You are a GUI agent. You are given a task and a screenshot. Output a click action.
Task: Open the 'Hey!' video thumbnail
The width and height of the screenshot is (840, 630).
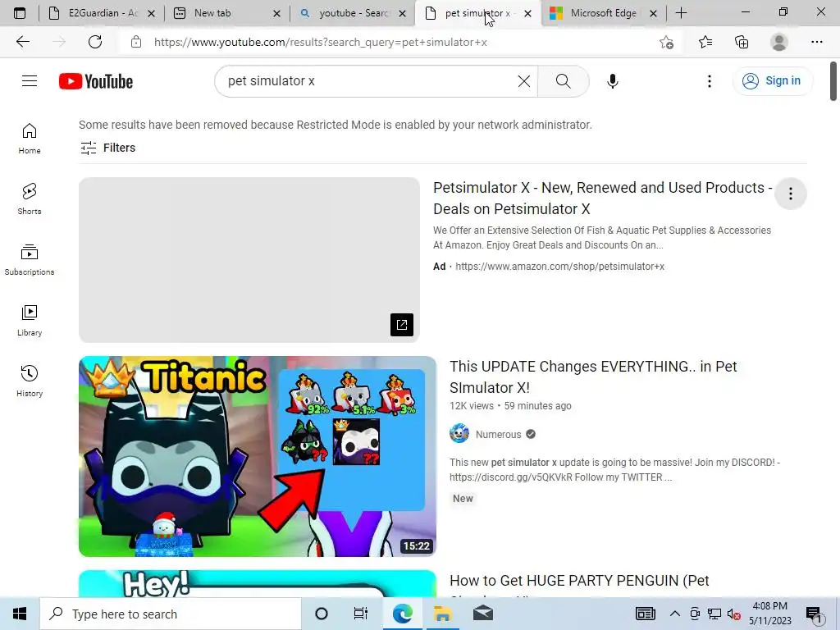[x=257, y=583]
